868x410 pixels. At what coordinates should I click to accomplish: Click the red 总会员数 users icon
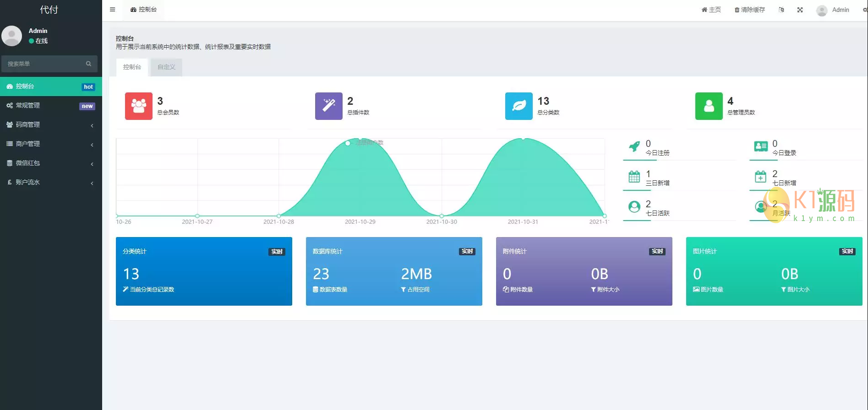[139, 106]
